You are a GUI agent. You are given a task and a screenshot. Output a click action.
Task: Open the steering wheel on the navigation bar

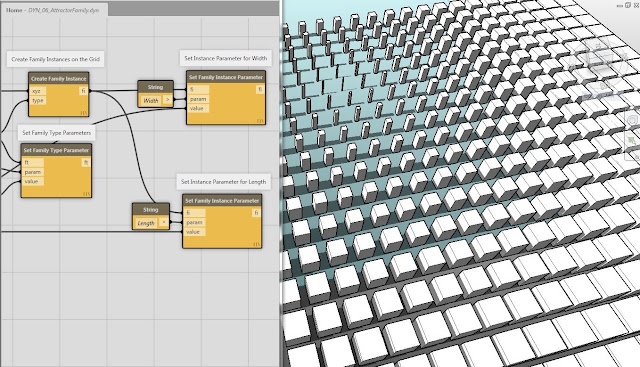(x=633, y=120)
